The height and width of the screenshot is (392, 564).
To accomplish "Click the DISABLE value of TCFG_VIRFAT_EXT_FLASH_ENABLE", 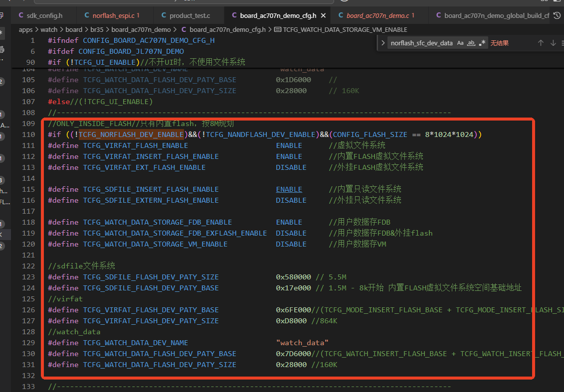I will [291, 167].
